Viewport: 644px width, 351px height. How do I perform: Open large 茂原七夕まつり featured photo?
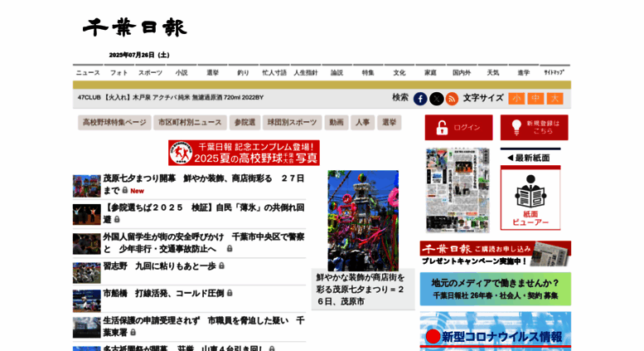363,220
